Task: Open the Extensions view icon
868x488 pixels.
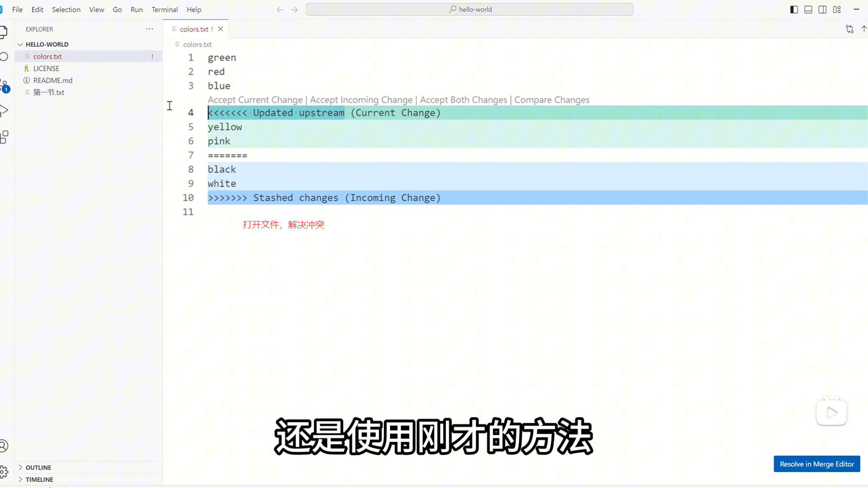Action: click(5, 137)
